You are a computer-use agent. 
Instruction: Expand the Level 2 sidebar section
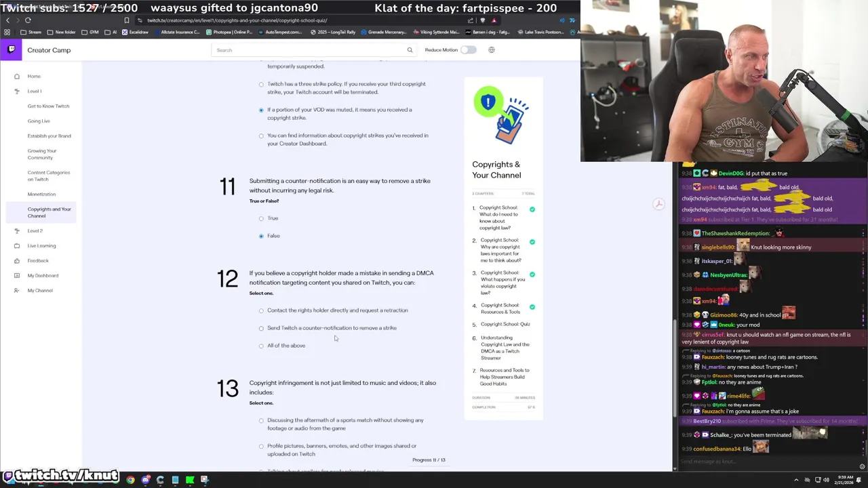coord(35,230)
